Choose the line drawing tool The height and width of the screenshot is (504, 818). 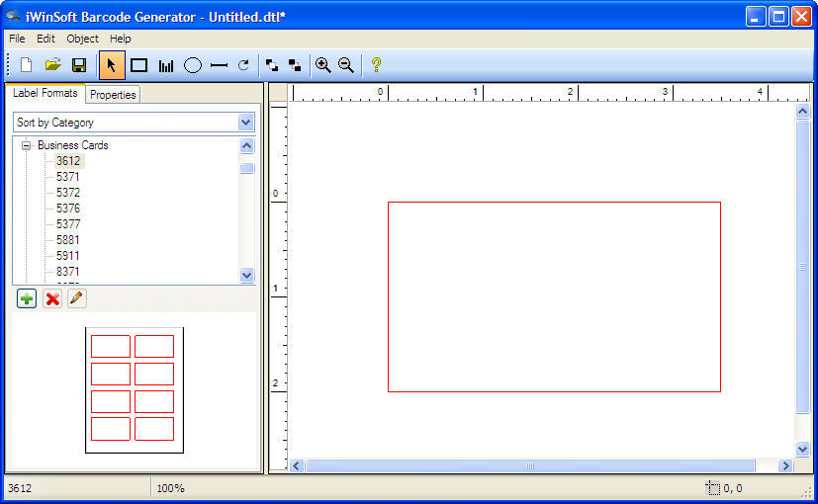pos(219,65)
